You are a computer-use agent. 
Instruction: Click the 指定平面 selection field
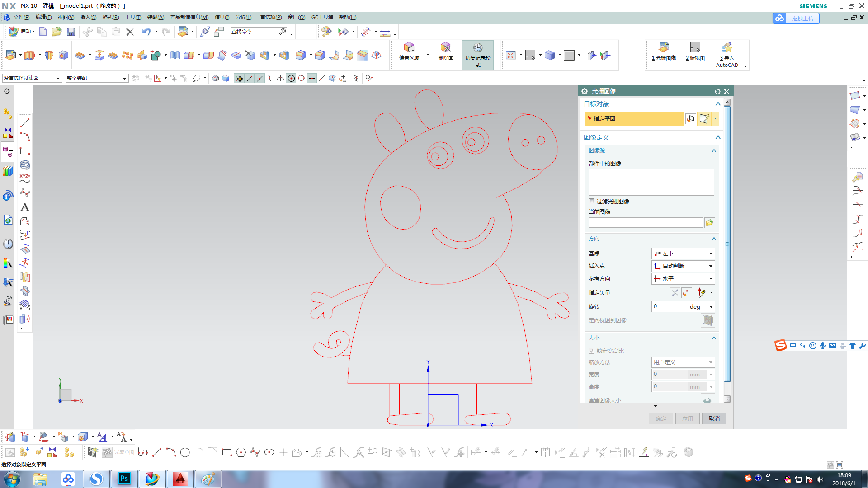pos(634,119)
